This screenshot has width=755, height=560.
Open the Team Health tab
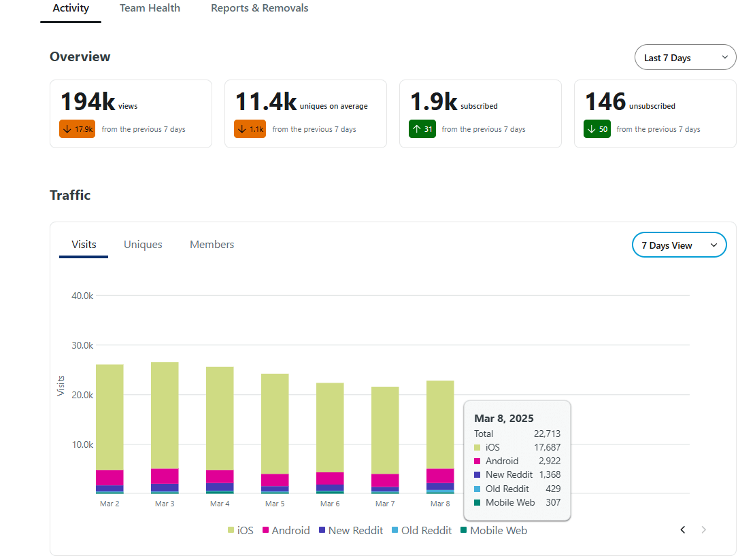coord(150,8)
